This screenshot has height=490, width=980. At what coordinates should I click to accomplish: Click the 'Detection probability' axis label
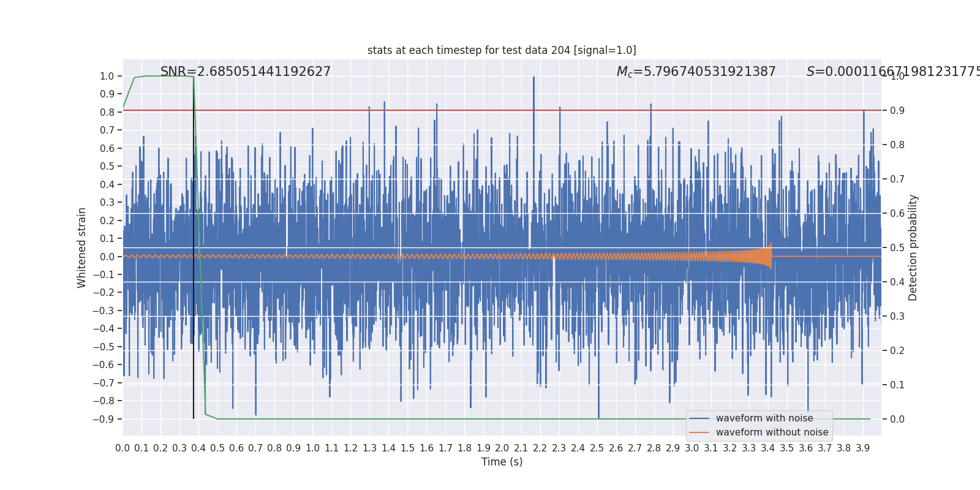pos(913,247)
